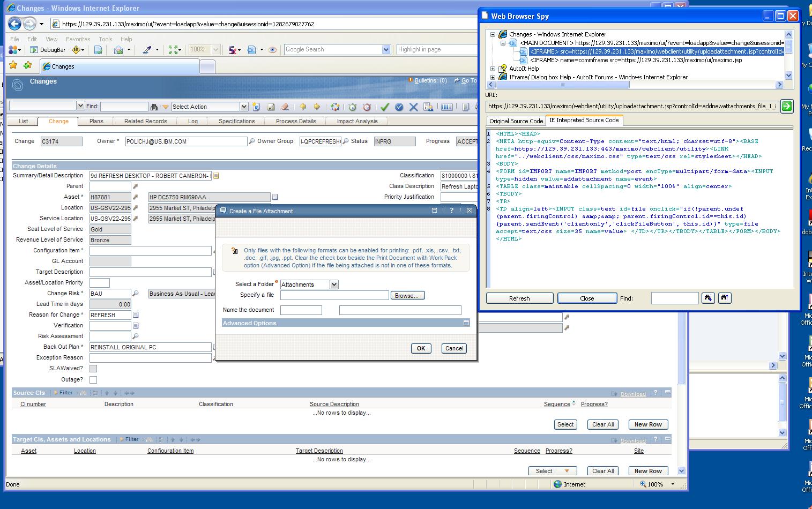Open the IE Tools menu
This screenshot has width=812, height=509.
point(106,39)
